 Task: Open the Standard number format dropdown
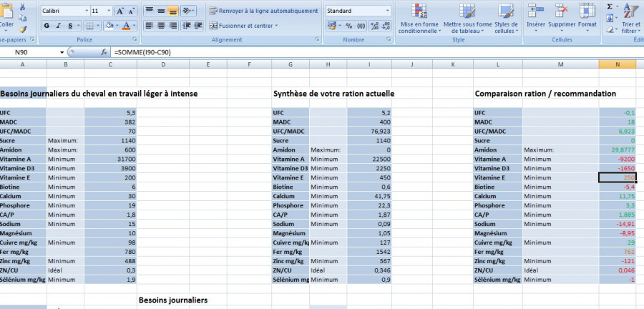[388, 11]
